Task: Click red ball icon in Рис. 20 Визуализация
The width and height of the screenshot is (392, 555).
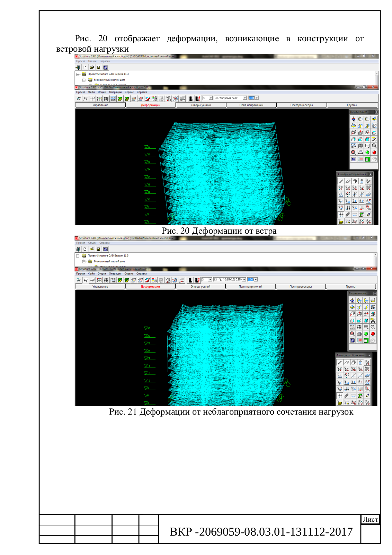Action: [374, 153]
